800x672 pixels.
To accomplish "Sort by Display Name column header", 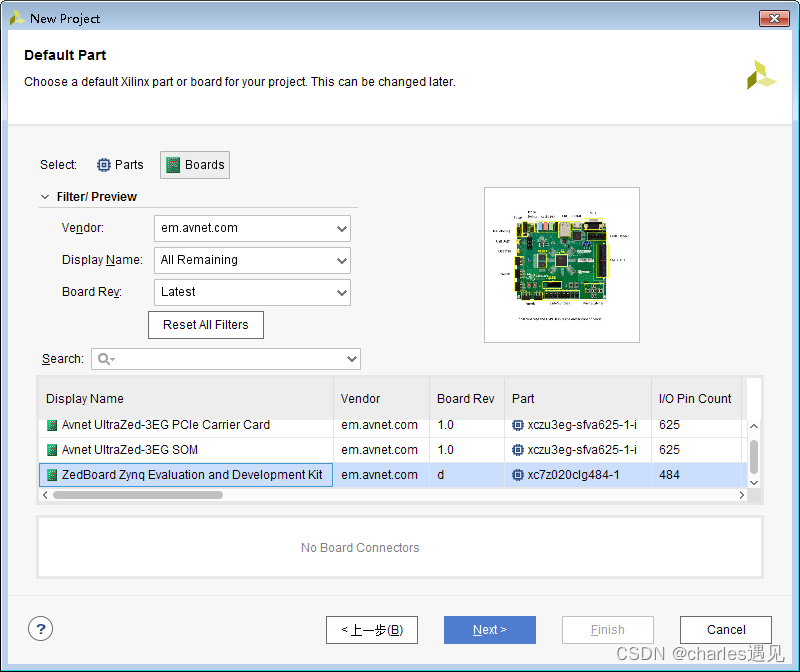I will (186, 399).
